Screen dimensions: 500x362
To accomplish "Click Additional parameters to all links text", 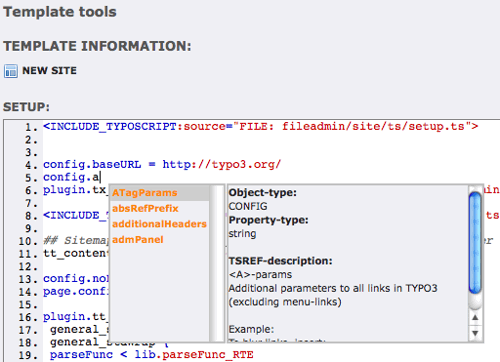I will pos(333,288).
